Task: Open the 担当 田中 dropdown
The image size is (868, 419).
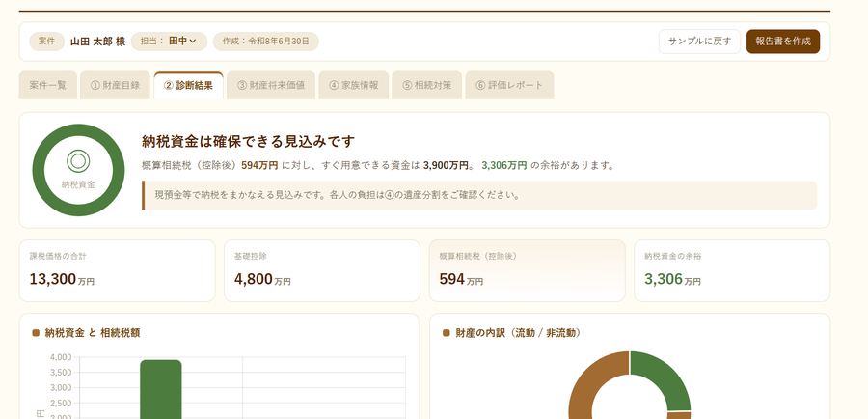Action: coord(169,41)
